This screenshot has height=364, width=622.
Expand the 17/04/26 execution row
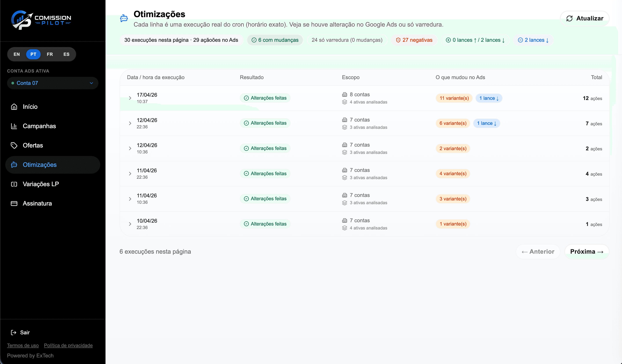[130, 98]
